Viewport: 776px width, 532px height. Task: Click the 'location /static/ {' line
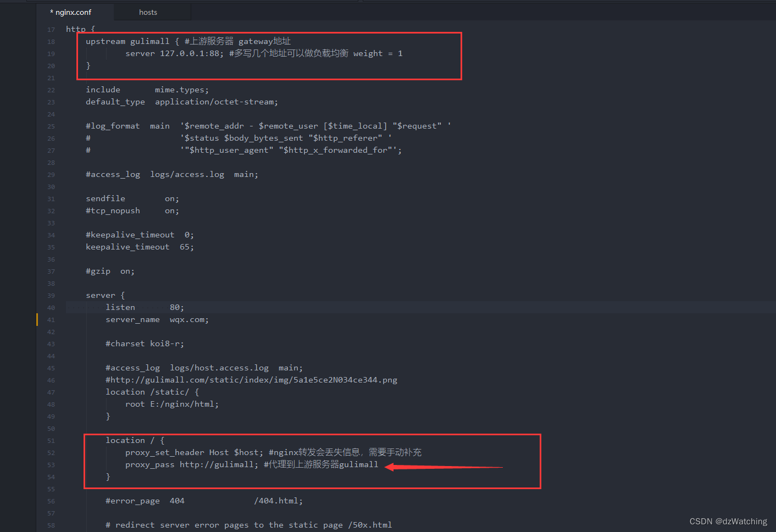point(152,392)
